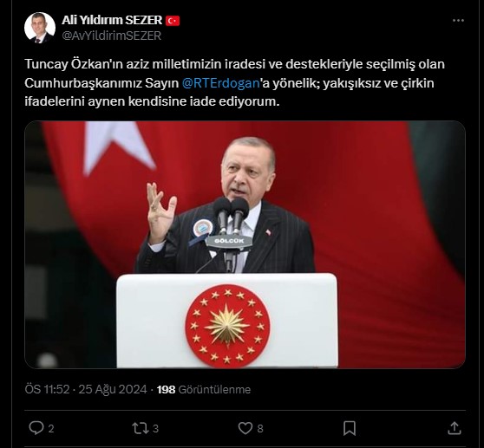Repost this tweet using the retweet icon
The image size is (484, 448).
coord(141,428)
